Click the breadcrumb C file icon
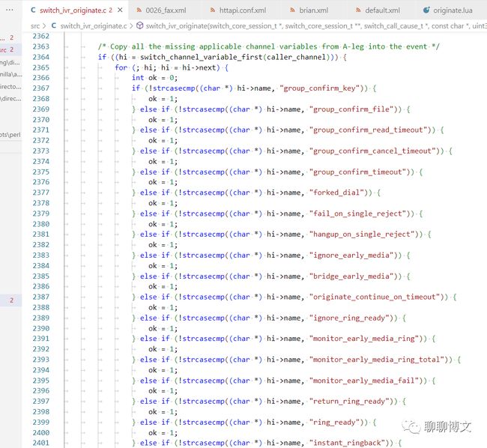Viewport: 487px width, 448px height. click(x=54, y=25)
